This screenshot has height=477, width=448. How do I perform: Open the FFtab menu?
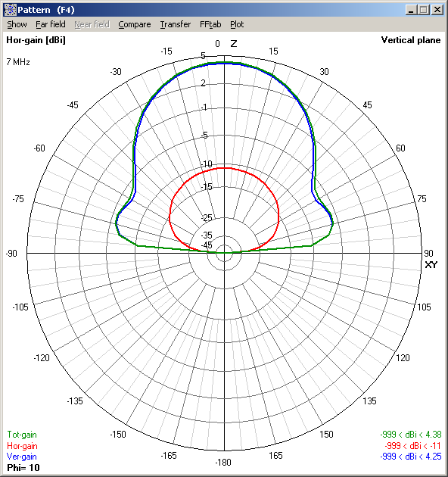click(x=210, y=24)
